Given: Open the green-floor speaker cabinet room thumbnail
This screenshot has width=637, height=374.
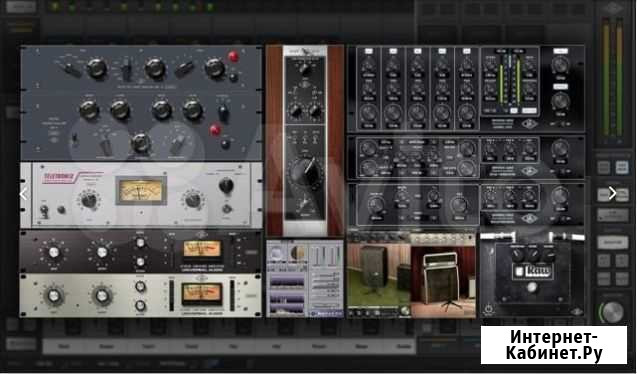Looking at the screenshot, I should pyautogui.click(x=379, y=275).
